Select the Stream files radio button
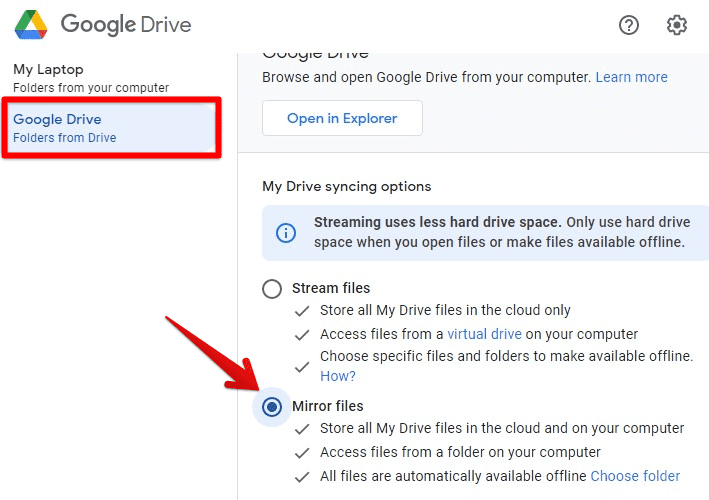 point(272,288)
